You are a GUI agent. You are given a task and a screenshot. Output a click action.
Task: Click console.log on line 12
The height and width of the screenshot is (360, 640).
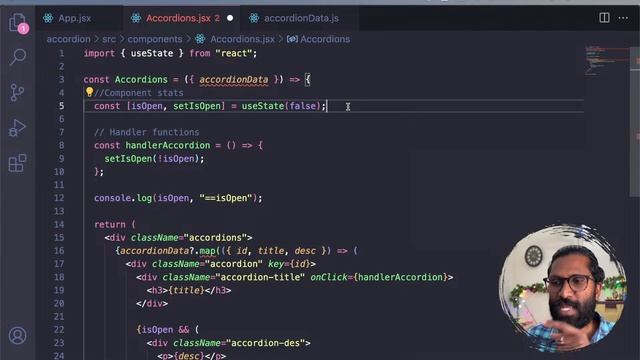123,198
